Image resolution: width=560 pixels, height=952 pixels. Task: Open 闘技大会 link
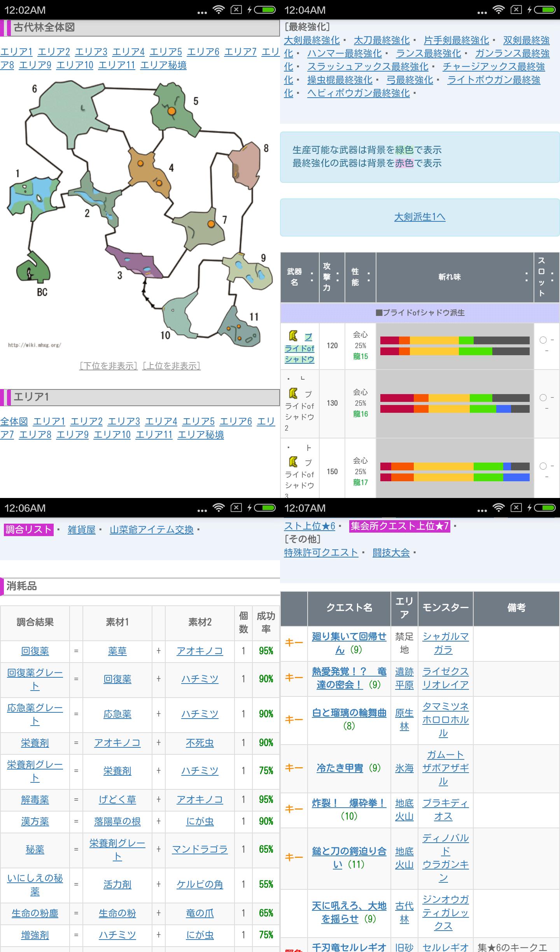tap(391, 552)
